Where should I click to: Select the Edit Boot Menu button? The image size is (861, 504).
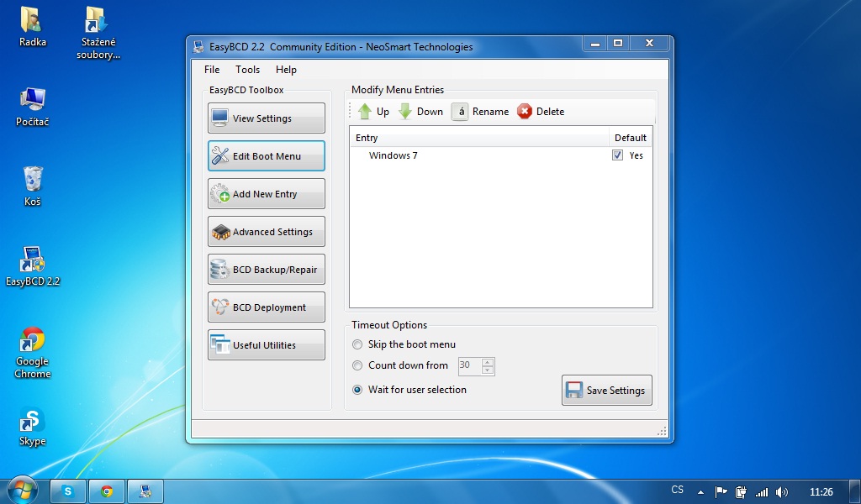(x=267, y=155)
